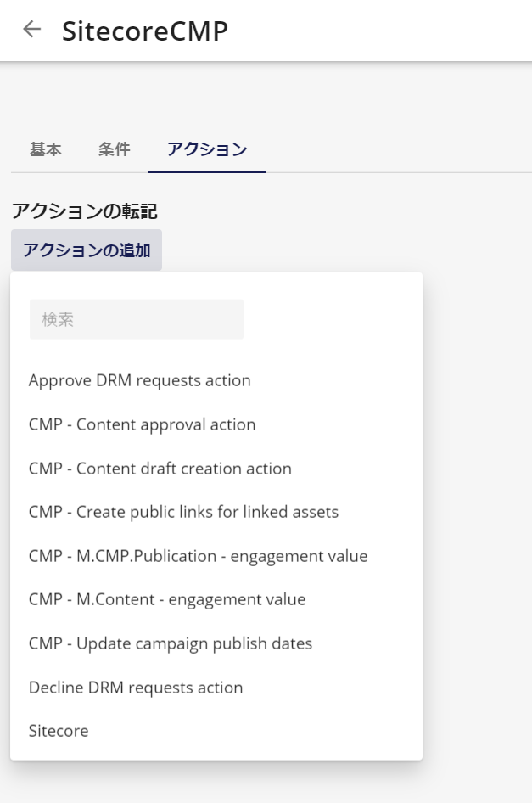Click the アクションの転記 heading
Screen dimensions: 532x803
[85, 211]
